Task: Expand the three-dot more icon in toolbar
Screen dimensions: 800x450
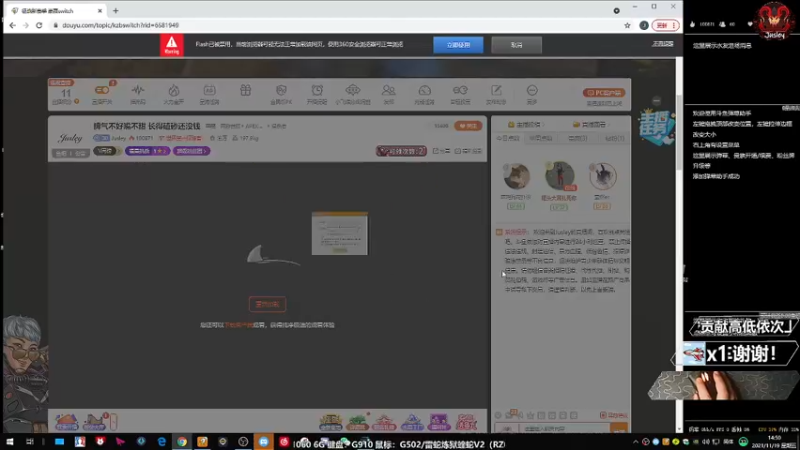Action: [x=532, y=90]
